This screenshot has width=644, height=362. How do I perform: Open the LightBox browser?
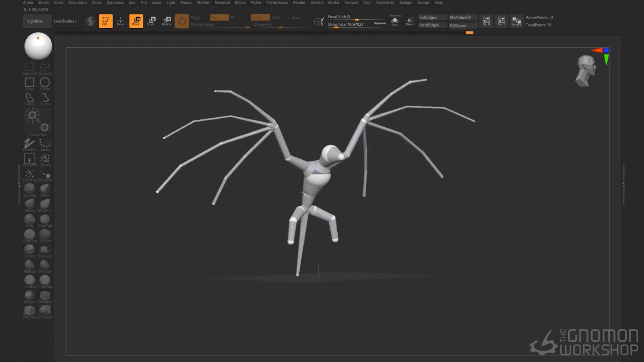(x=35, y=21)
